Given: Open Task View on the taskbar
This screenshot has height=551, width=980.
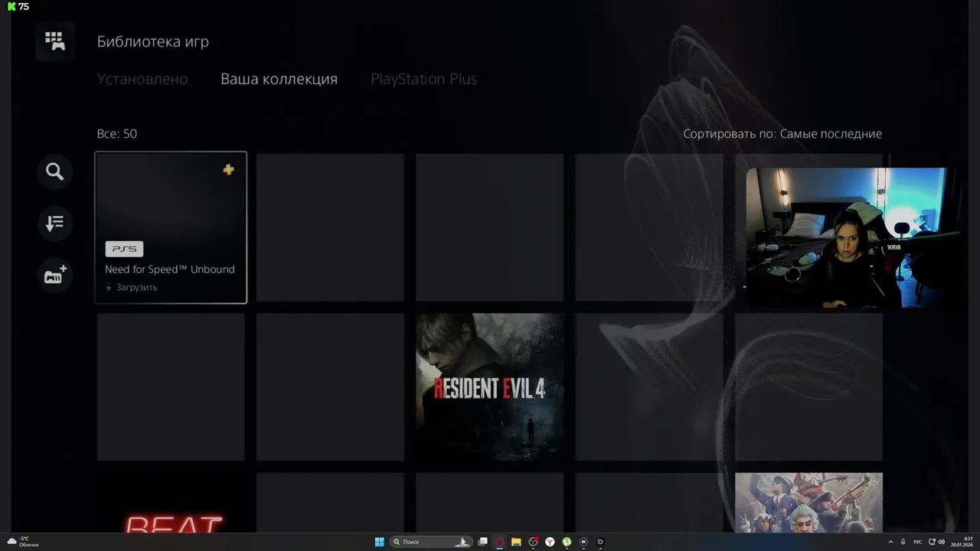Looking at the screenshot, I should 483,542.
